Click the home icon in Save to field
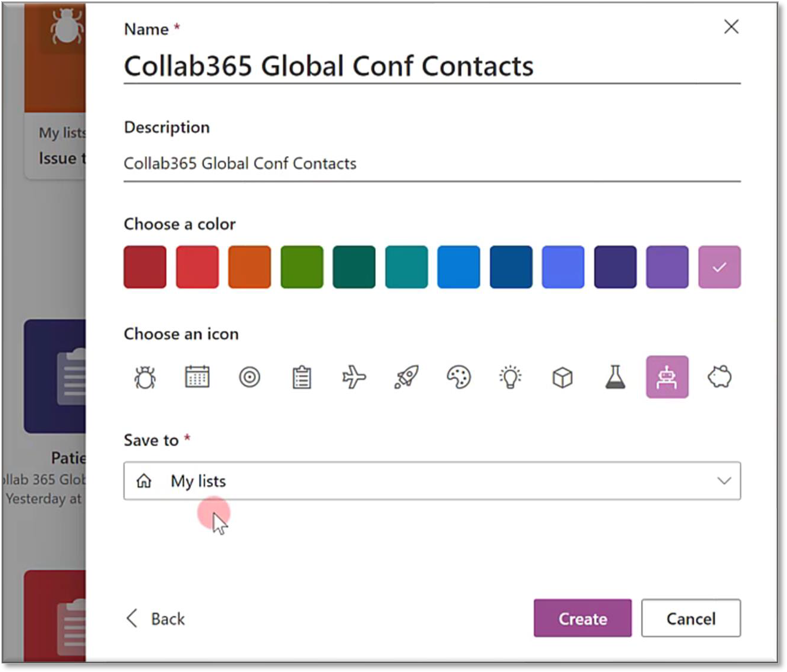 pos(144,481)
